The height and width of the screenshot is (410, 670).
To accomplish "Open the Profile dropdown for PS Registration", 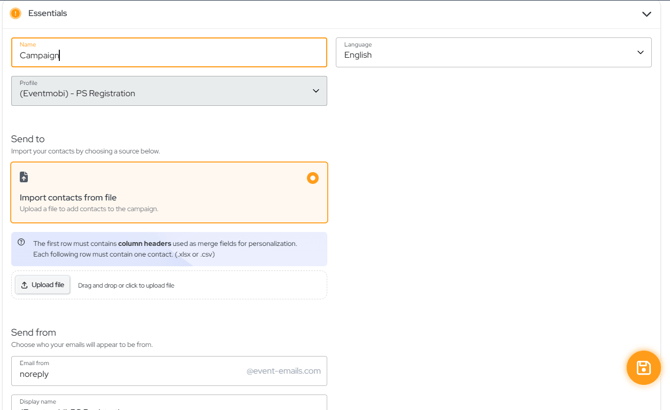I will [168, 91].
